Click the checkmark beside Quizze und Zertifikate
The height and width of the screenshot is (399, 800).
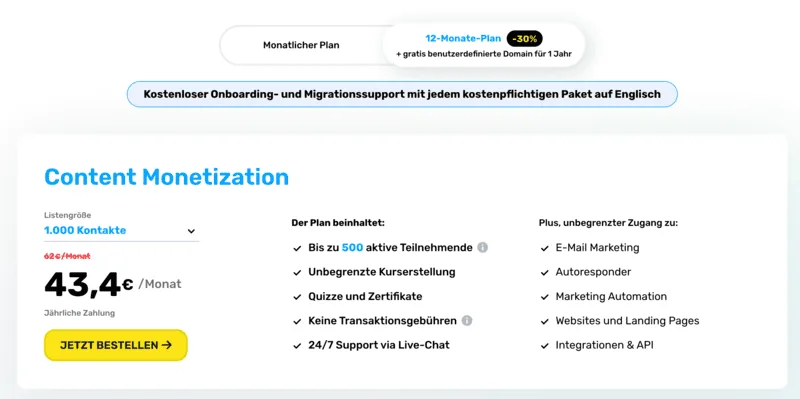tap(297, 297)
